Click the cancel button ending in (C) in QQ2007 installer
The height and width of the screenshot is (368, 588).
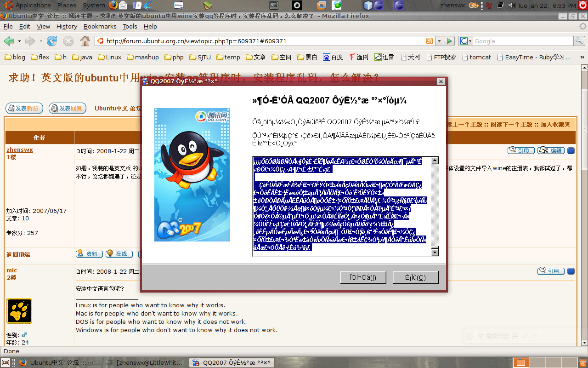click(416, 277)
